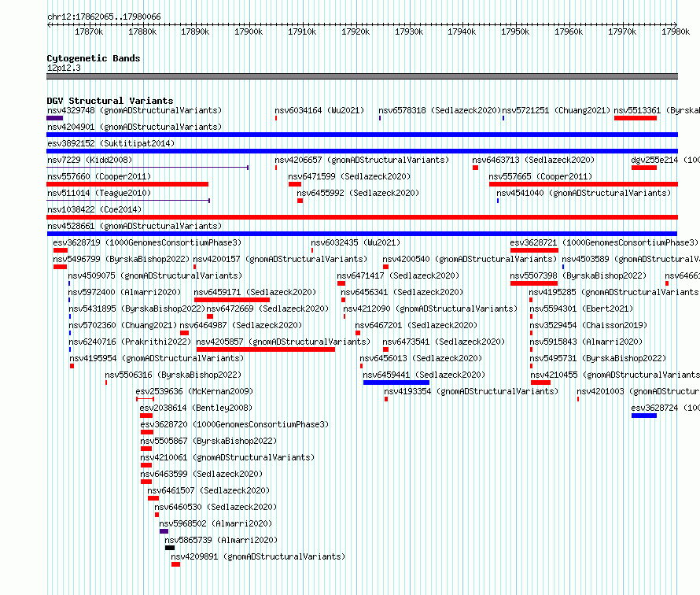Click nsv5702360 (Chuang2021) label
This screenshot has width=700, height=595.
[x=123, y=325]
